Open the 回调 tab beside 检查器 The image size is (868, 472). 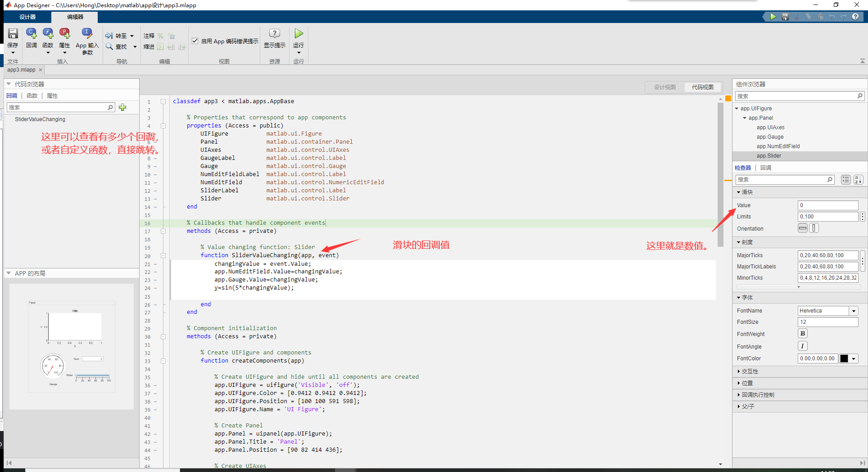tap(766, 168)
